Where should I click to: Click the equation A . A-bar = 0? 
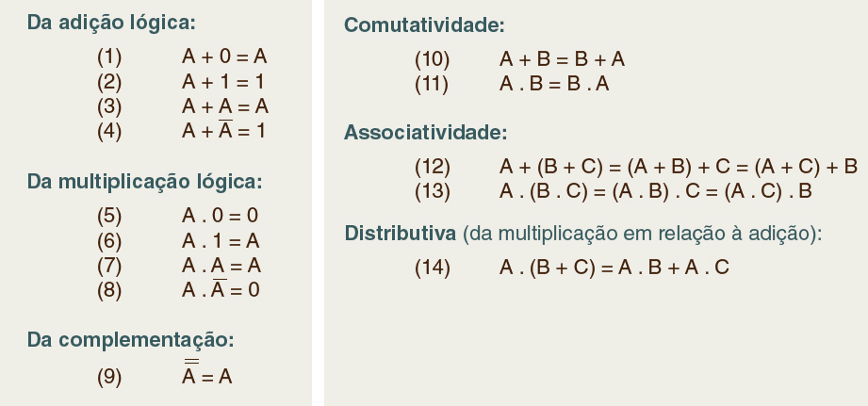[221, 289]
